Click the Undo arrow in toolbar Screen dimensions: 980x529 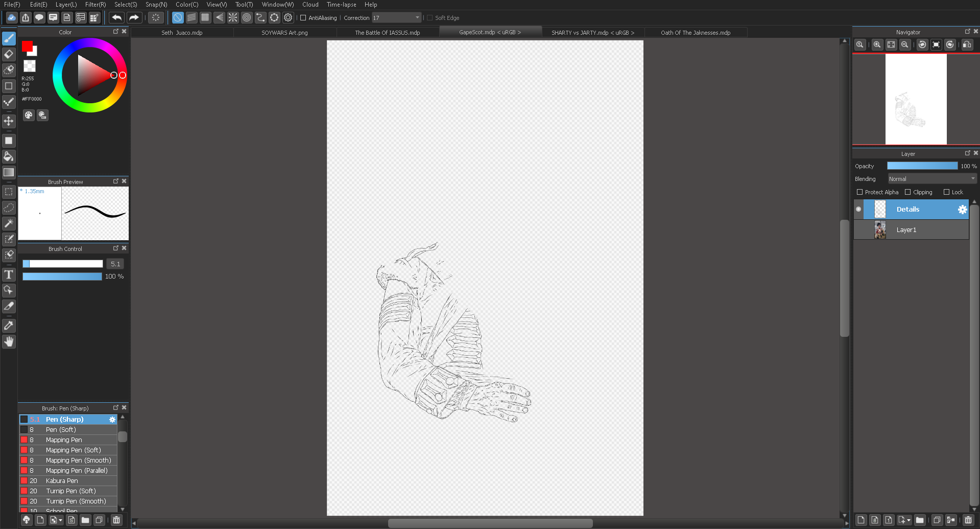(x=116, y=18)
